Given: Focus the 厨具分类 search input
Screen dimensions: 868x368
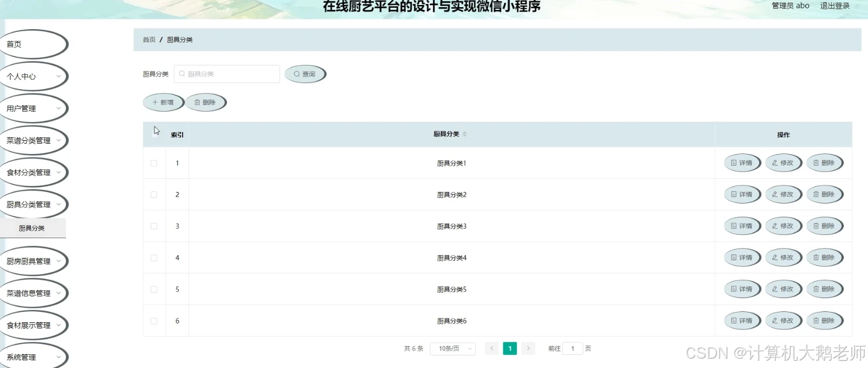Looking at the screenshot, I should 226,74.
